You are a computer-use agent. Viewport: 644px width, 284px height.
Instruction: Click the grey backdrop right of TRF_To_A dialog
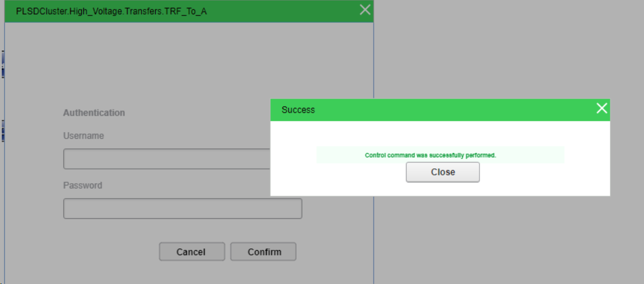click(505, 49)
